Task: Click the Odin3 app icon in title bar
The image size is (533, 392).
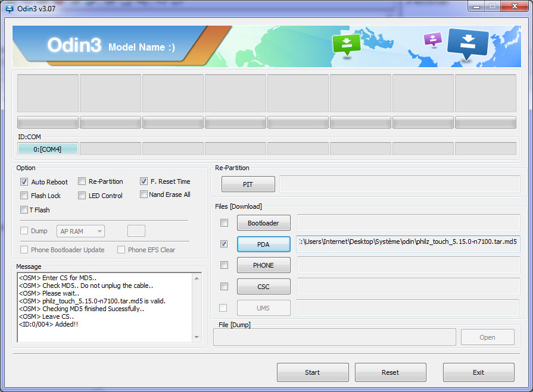Action: (x=9, y=8)
